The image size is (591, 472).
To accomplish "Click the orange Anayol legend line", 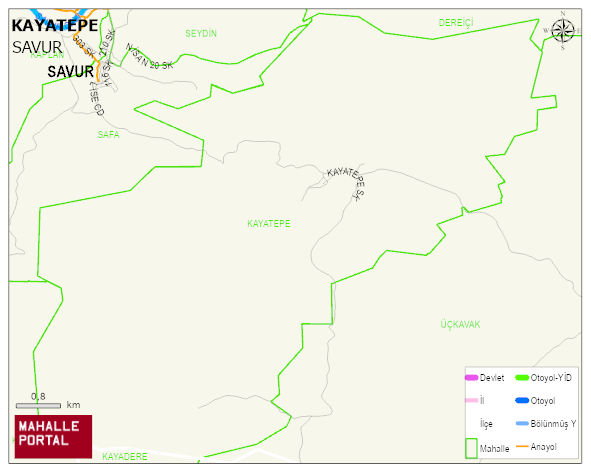I will [x=522, y=446].
